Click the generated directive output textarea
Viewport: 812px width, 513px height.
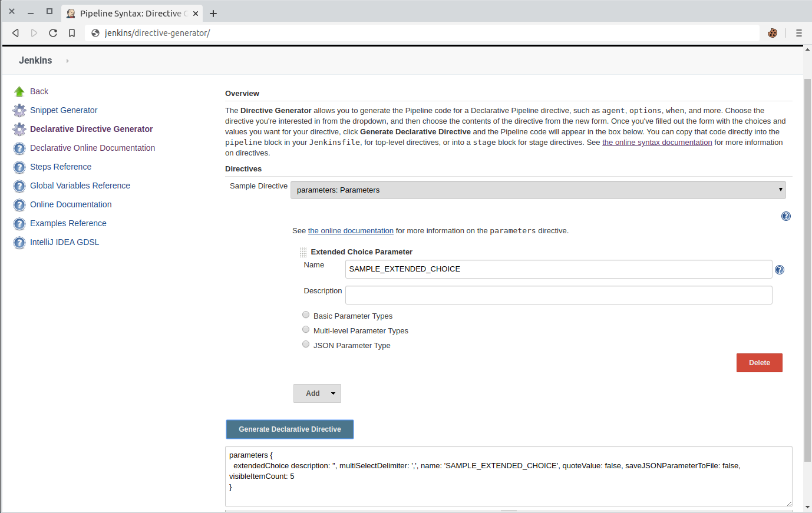point(509,476)
